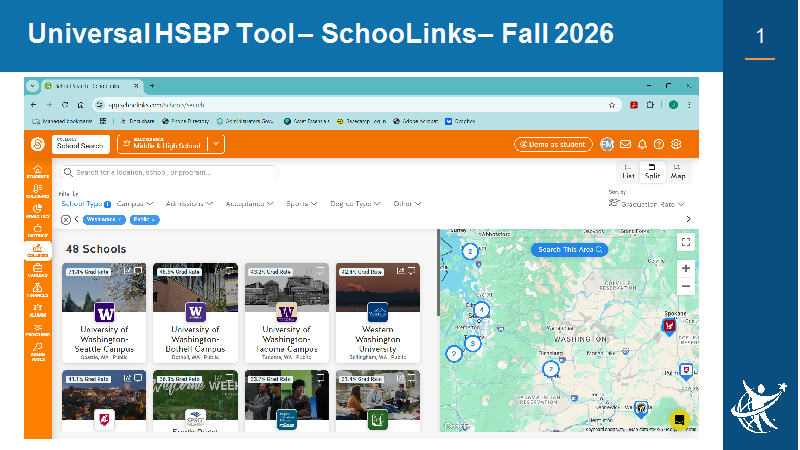The height and width of the screenshot is (450, 800).
Task: Open the Admin Tools key icon
Action: click(38, 352)
